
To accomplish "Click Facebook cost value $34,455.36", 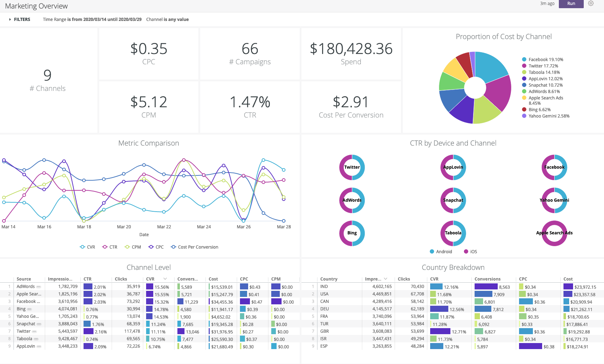I will click(222, 302).
